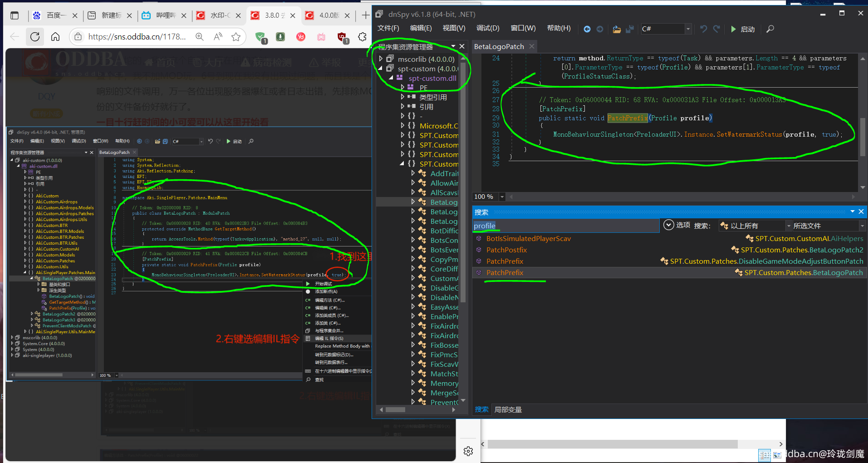The height and width of the screenshot is (463, 868).
Task: Open the pink bilibili extension icon
Action: (x=321, y=37)
